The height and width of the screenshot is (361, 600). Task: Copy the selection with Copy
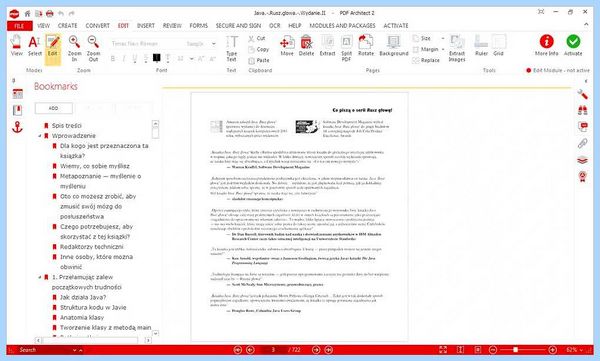[x=258, y=49]
